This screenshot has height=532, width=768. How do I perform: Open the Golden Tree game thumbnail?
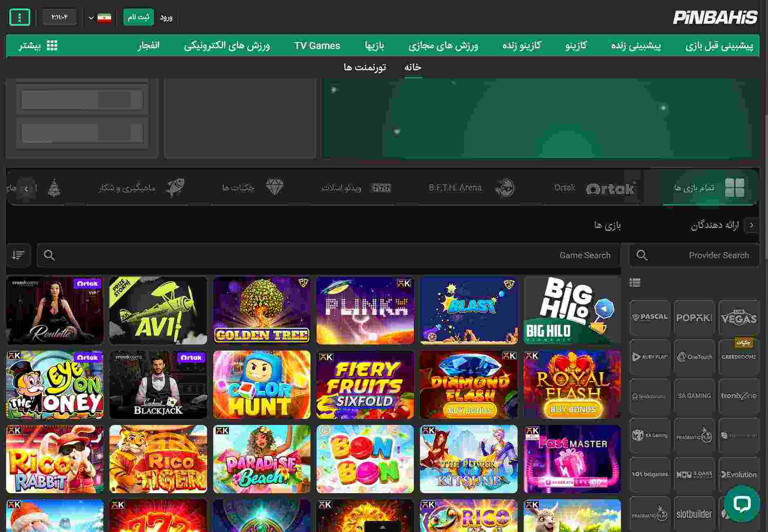261,311
